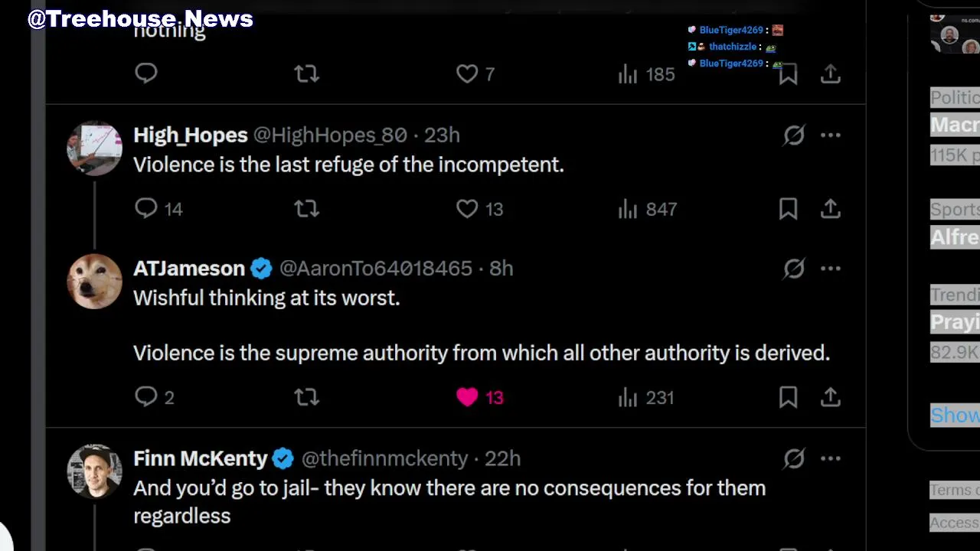Click ATJameson's dog profile picture
Viewport: 980px width, 551px height.
[x=94, y=281]
